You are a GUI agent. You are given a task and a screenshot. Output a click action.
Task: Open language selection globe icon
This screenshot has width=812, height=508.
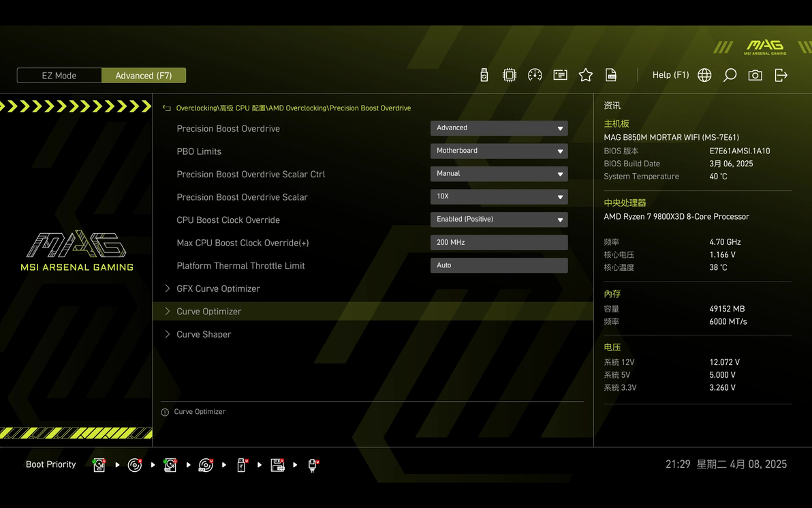pos(704,75)
